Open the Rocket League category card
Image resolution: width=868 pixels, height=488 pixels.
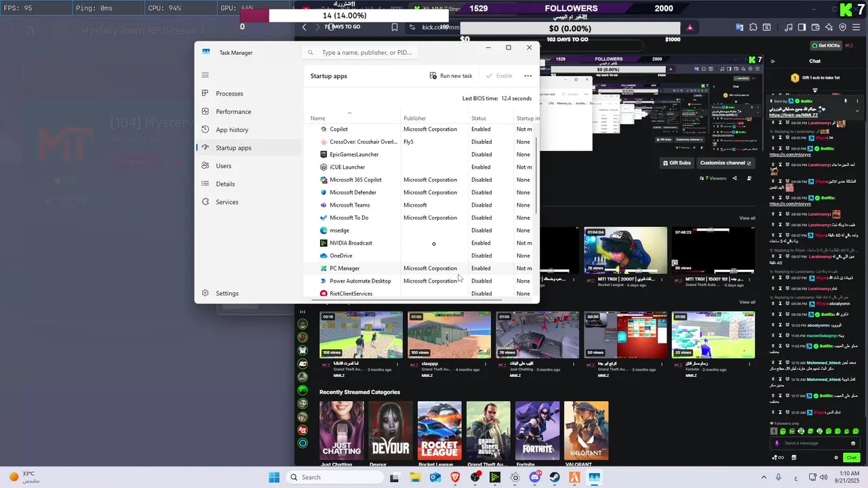click(439, 430)
